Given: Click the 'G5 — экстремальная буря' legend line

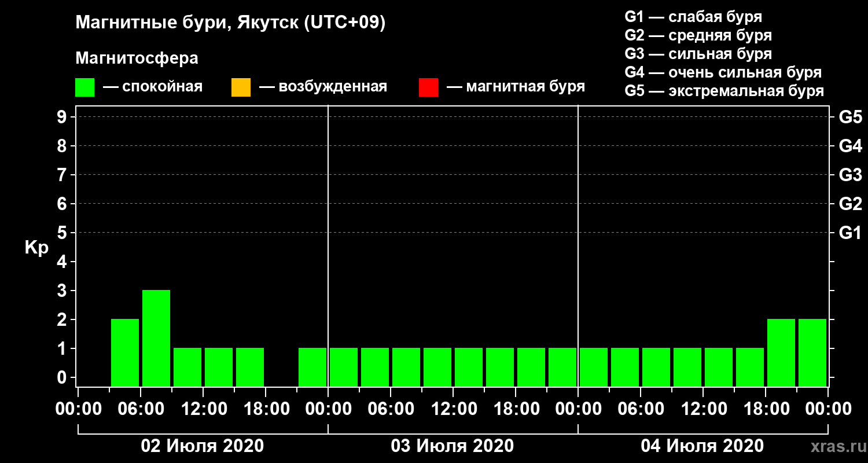Looking at the screenshot, I should pyautogui.click(x=724, y=91).
